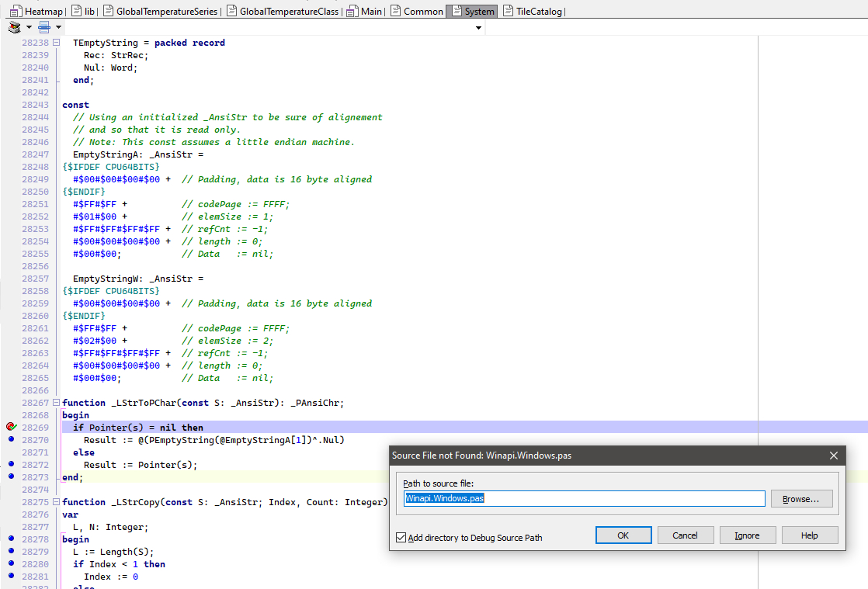Click the blue gutter dot on line 28270
This screenshot has height=589, width=868.
(x=11, y=439)
